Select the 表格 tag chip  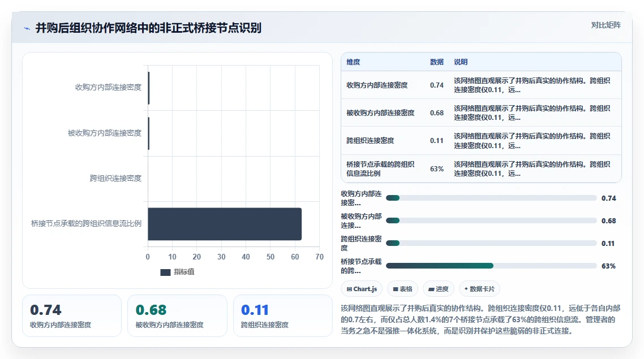(402, 289)
